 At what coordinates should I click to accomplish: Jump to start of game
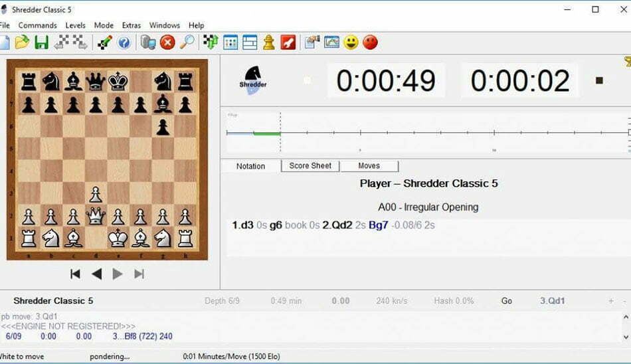tap(75, 274)
